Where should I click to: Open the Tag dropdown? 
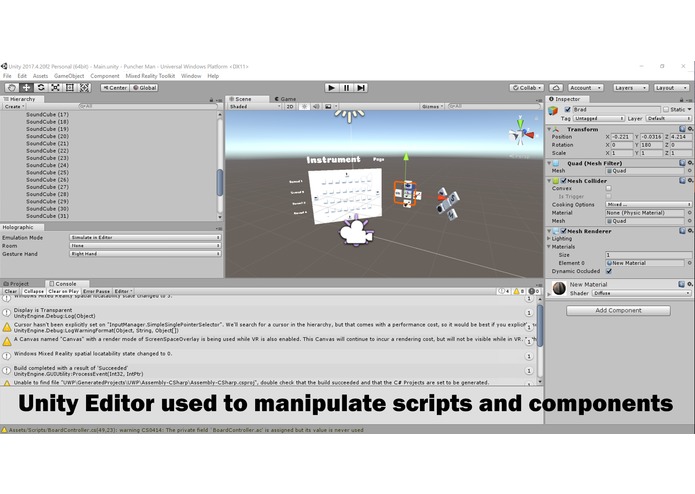tap(598, 118)
